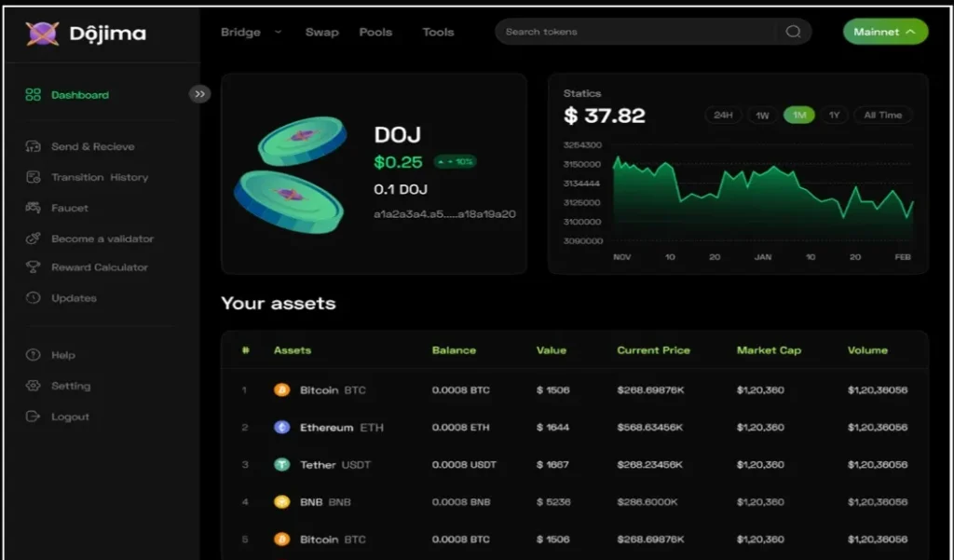Open Send & Recieve page
Screen dimensions: 954x560
(93, 146)
